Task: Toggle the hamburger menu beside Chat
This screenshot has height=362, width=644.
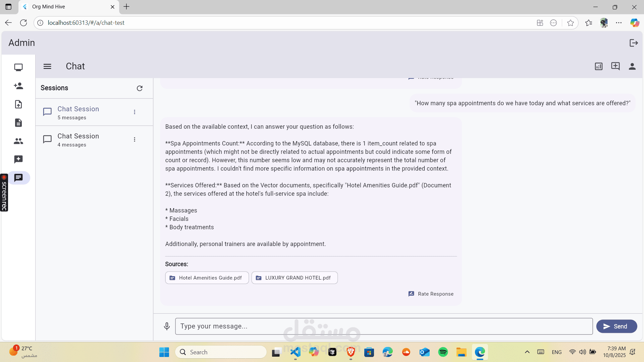Action: [47, 66]
